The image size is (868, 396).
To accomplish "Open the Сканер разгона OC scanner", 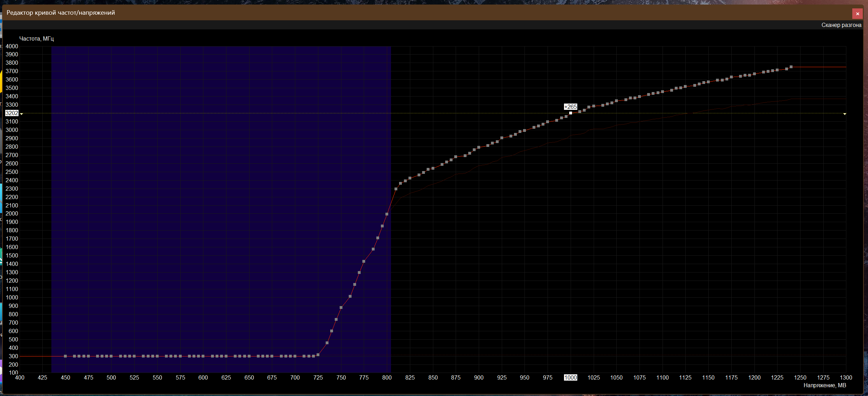I will (841, 25).
